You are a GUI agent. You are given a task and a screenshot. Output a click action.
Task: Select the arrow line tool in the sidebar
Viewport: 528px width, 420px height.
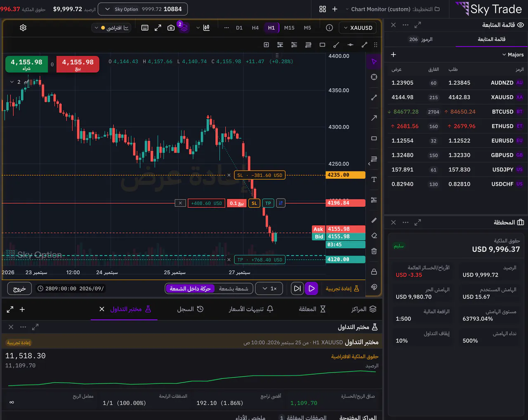click(374, 118)
